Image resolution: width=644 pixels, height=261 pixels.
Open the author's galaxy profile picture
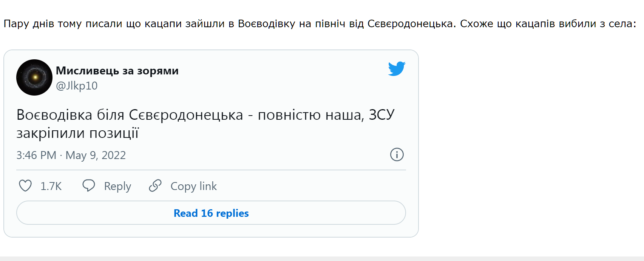click(34, 77)
